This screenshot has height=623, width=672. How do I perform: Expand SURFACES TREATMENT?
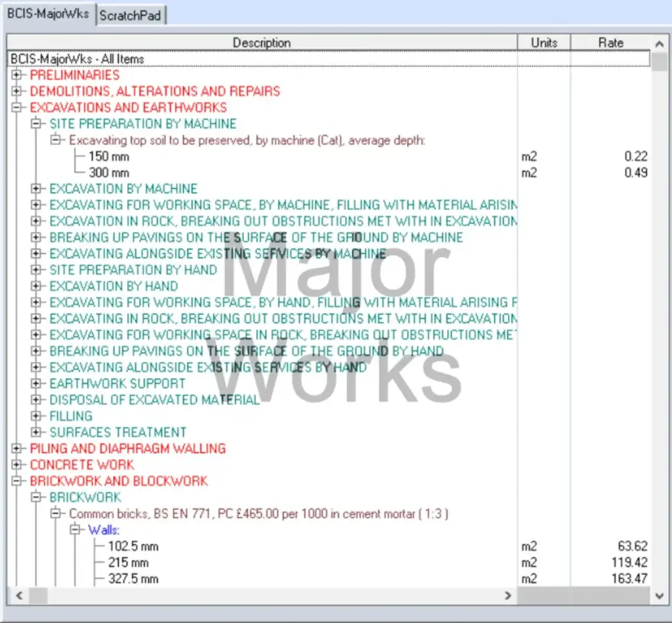[x=37, y=432]
